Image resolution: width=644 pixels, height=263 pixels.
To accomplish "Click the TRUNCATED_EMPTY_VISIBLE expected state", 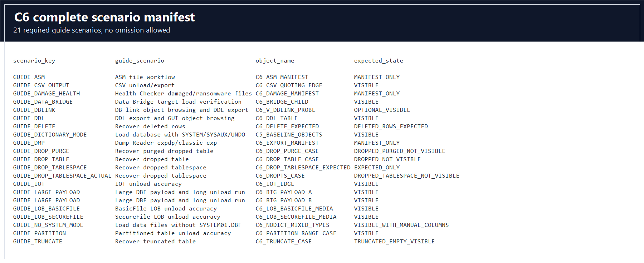I will coord(394,242).
